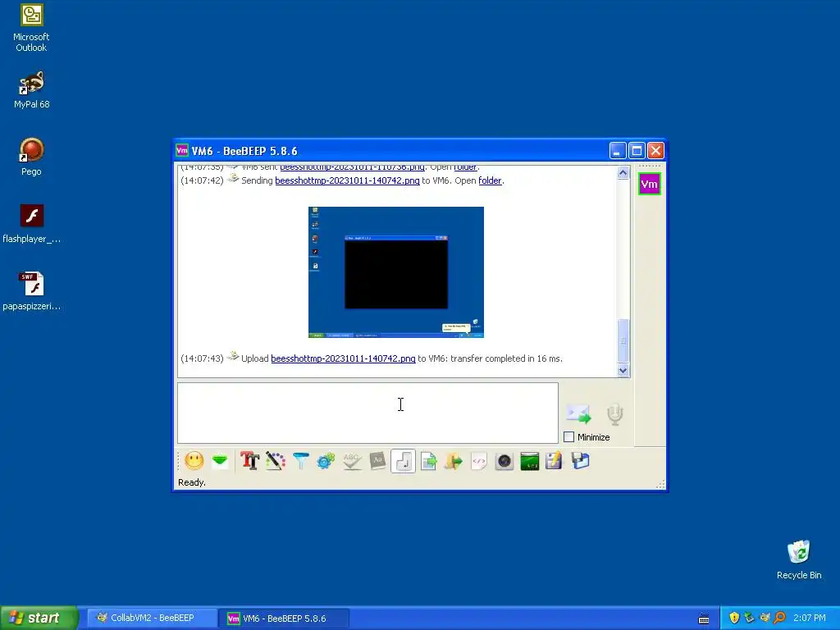Click the microphone voice message icon
The height and width of the screenshot is (630, 840).
(615, 414)
